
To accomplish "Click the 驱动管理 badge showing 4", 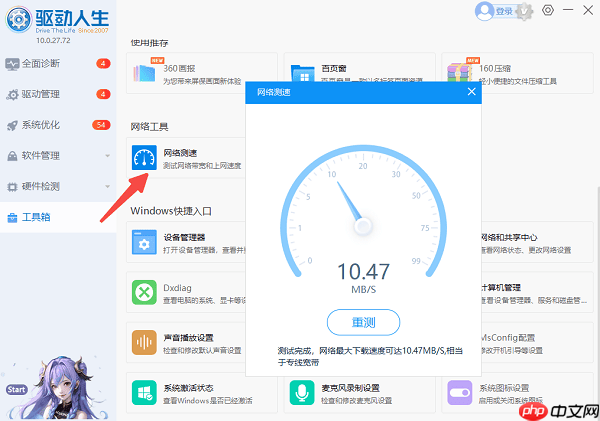I will pos(103,94).
